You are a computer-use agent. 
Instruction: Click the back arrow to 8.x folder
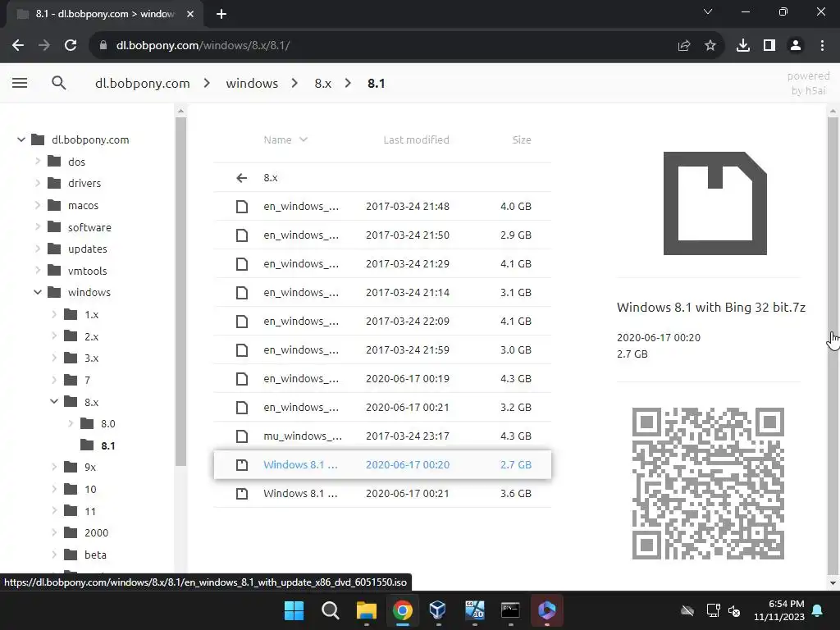tap(242, 178)
